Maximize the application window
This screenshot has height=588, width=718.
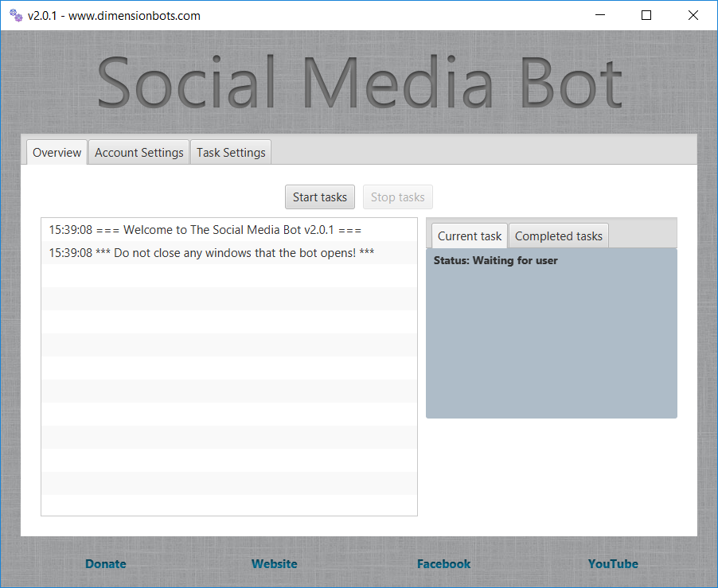click(x=646, y=15)
